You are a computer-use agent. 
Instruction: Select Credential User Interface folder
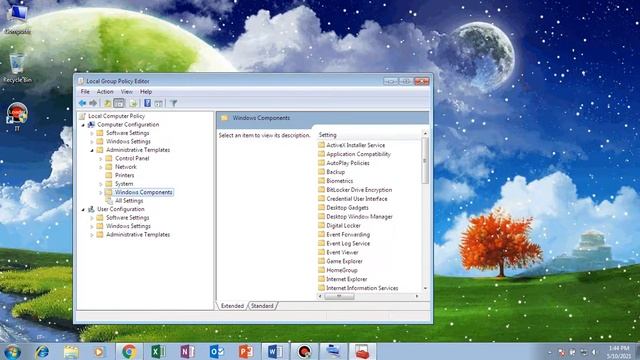point(357,199)
